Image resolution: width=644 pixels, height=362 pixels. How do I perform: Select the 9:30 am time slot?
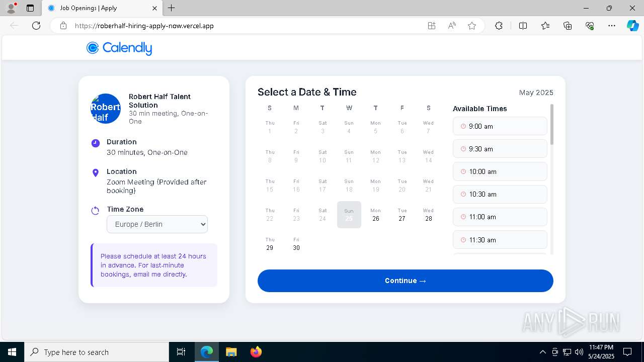pyautogui.click(x=500, y=149)
